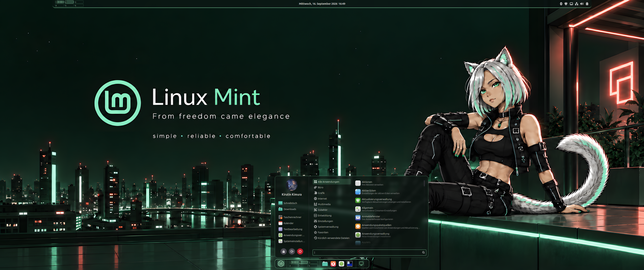Select the Entwicklung category

click(332, 215)
